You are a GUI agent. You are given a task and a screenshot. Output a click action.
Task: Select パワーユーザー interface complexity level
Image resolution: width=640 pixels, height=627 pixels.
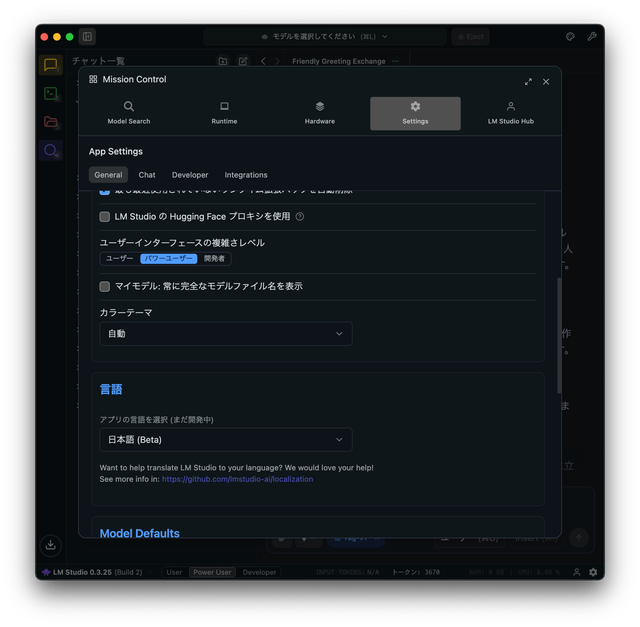click(168, 258)
